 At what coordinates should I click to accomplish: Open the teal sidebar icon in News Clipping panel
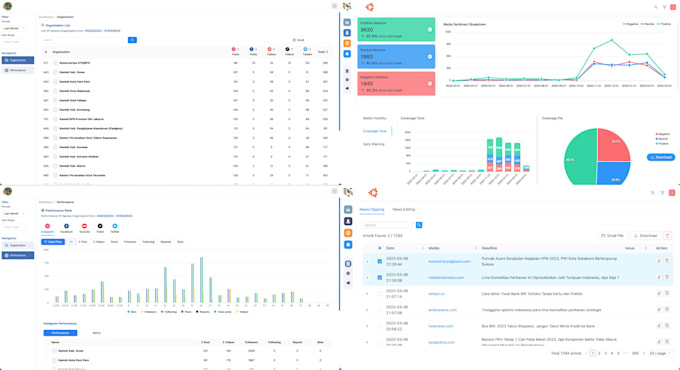click(x=348, y=210)
